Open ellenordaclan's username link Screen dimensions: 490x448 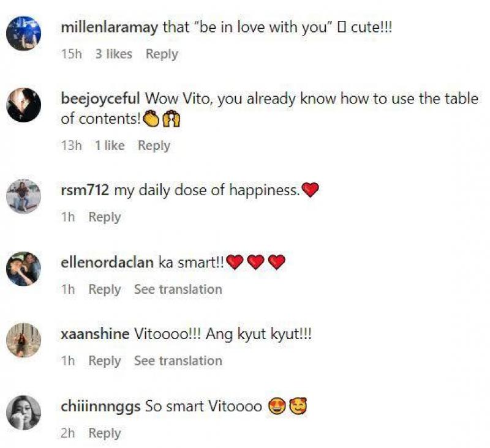pyautogui.click(x=108, y=263)
